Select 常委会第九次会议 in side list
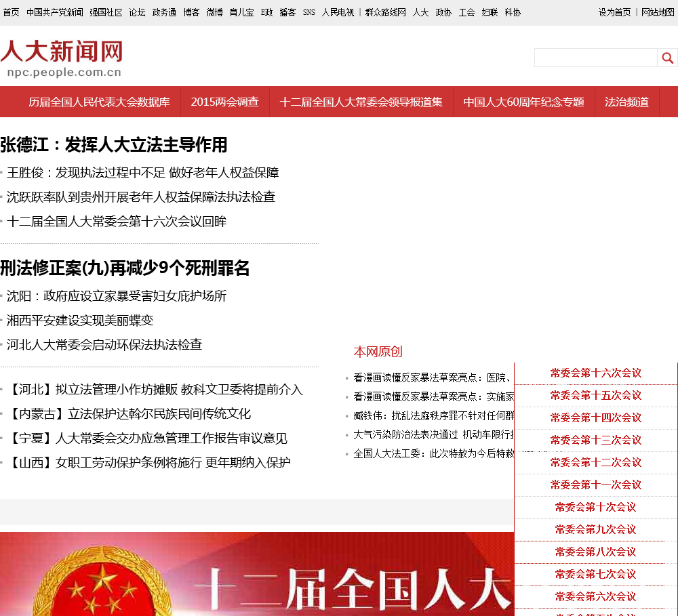Screen dimensions: 678x616 (596, 529)
